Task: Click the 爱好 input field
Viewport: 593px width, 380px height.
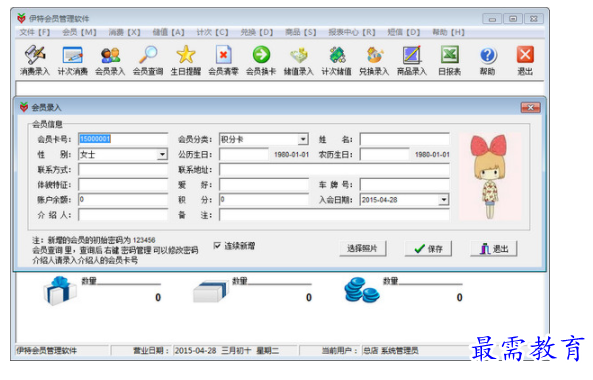Action: [x=264, y=185]
